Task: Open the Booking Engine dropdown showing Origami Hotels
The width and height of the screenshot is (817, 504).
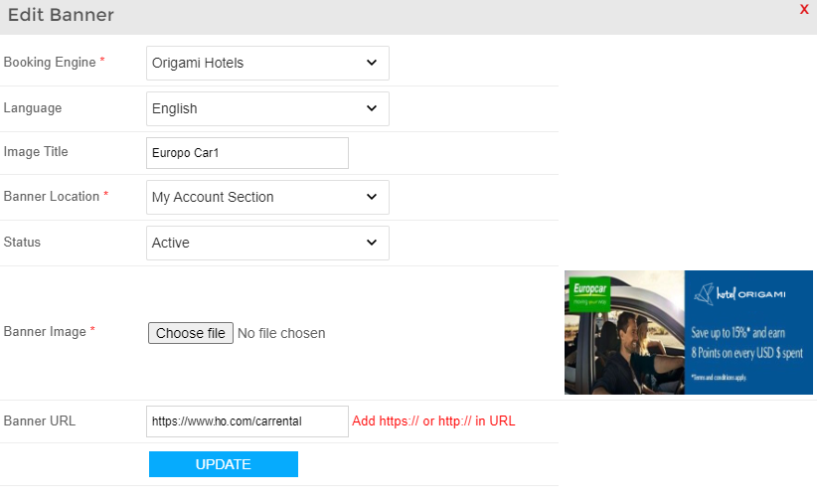Action: pos(267,63)
